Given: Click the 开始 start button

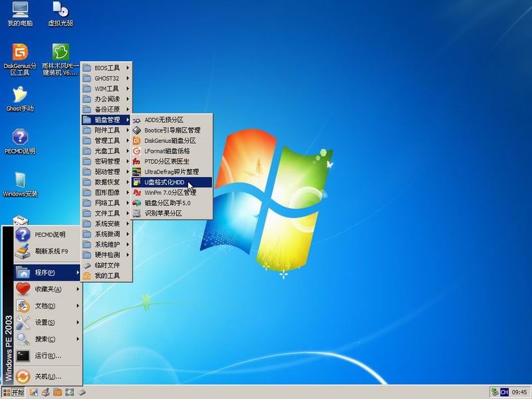Looking at the screenshot, I should click(13, 392).
